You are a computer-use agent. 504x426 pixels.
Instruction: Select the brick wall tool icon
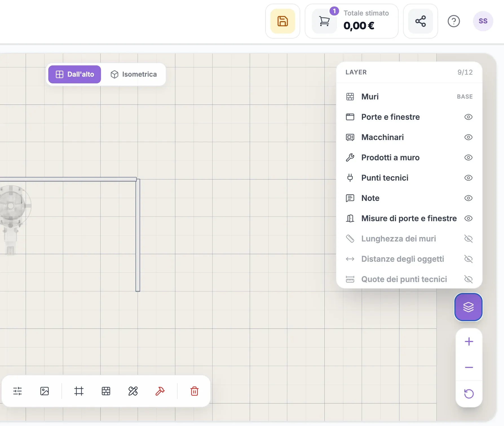(106, 391)
